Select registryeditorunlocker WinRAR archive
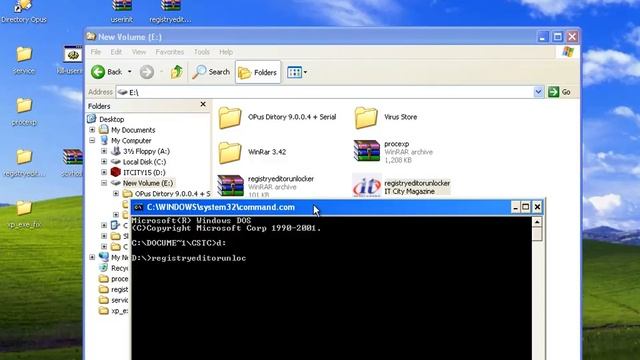The height and width of the screenshot is (360, 640). coord(266,186)
